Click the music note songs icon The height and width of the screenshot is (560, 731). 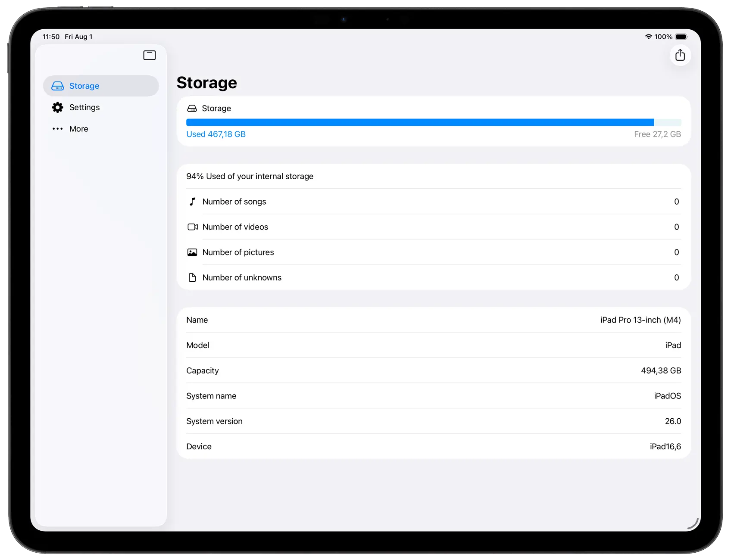click(x=193, y=202)
